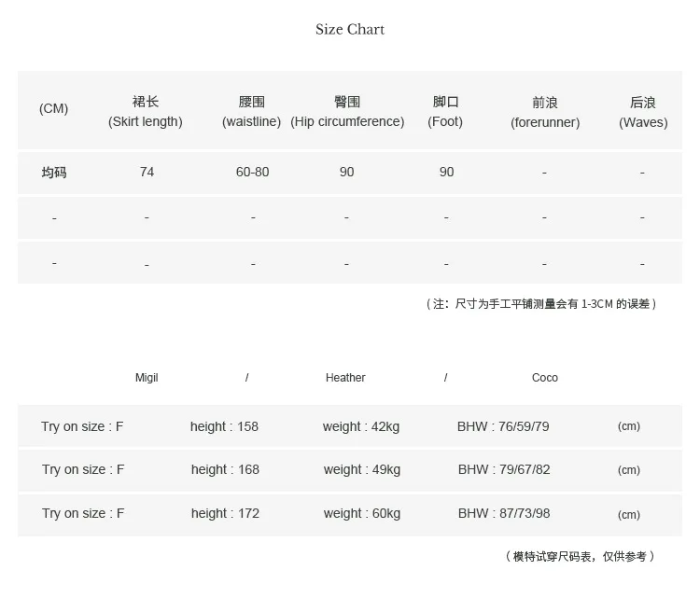This screenshot has height=612, width=700.
Task: Click the model try-on reference note 模特试穿尺码表
Action: 580,556
